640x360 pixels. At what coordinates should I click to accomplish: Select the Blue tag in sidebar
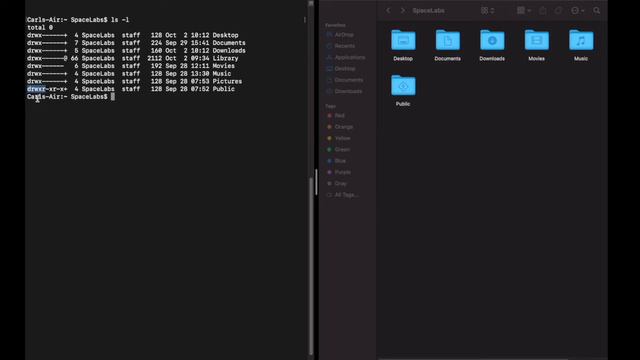coord(336,161)
